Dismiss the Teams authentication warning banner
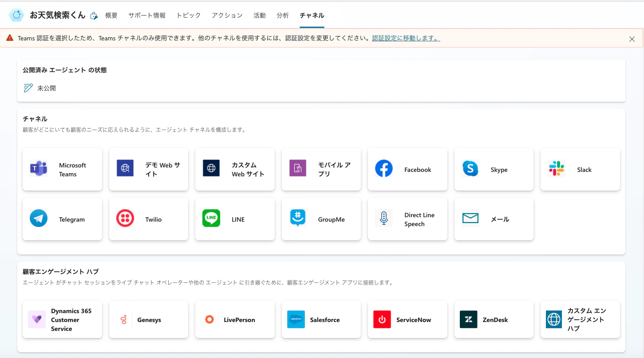This screenshot has width=644, height=358. pos(632,39)
